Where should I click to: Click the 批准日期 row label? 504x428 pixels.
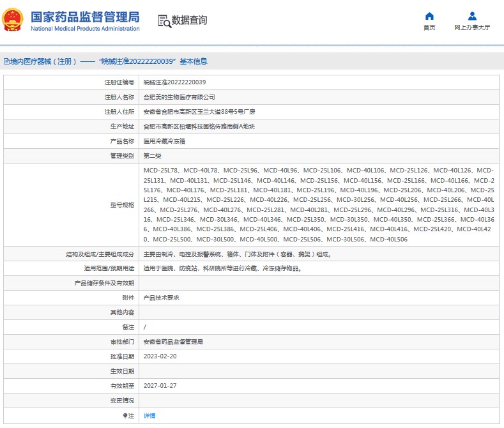122,356
